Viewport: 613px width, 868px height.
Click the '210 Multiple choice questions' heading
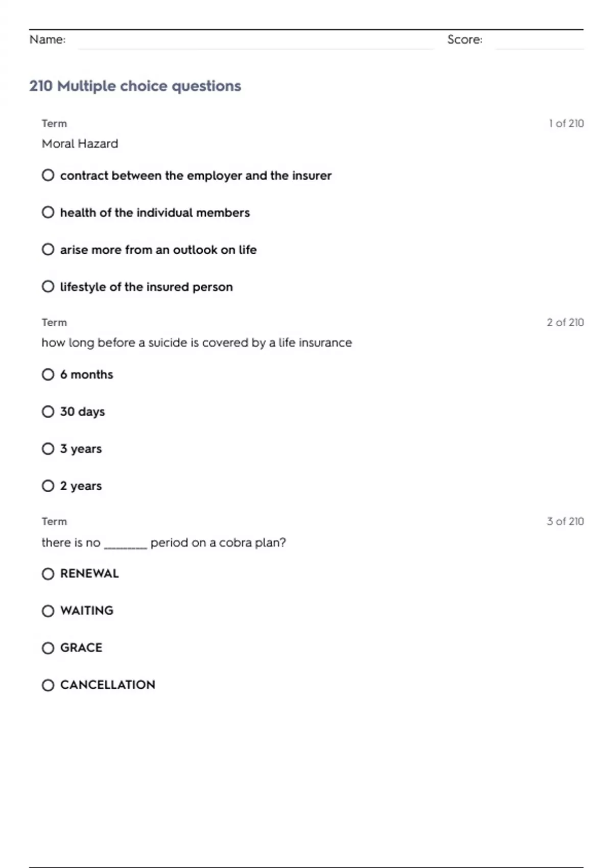135,86
